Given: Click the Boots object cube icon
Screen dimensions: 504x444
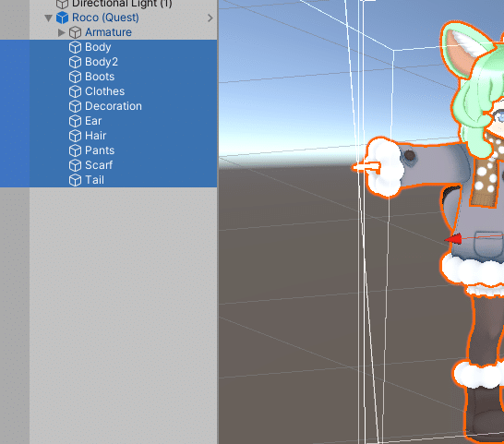Looking at the screenshot, I should [x=75, y=77].
